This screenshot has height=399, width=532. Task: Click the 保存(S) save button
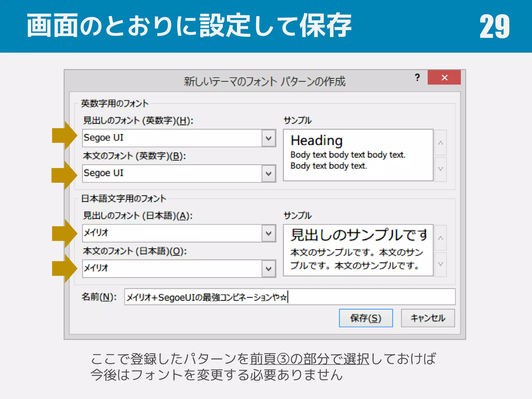(366, 318)
